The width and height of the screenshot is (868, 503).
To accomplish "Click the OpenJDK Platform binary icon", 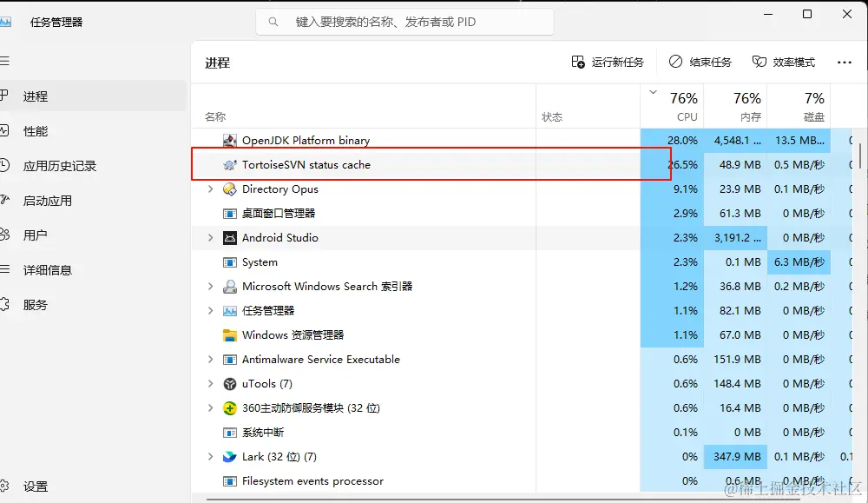I will 229,140.
